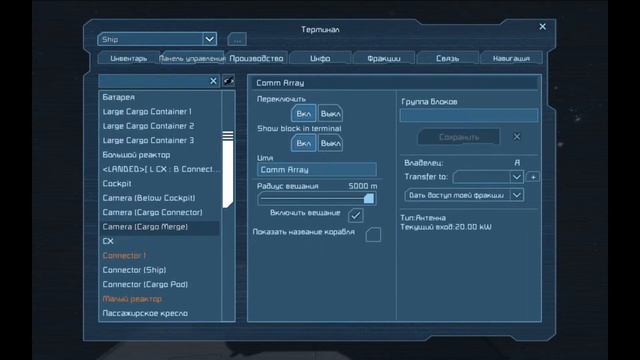The image size is (640, 360).
Task: Select Camera (Below Cockpit)
Action: tap(159, 198)
